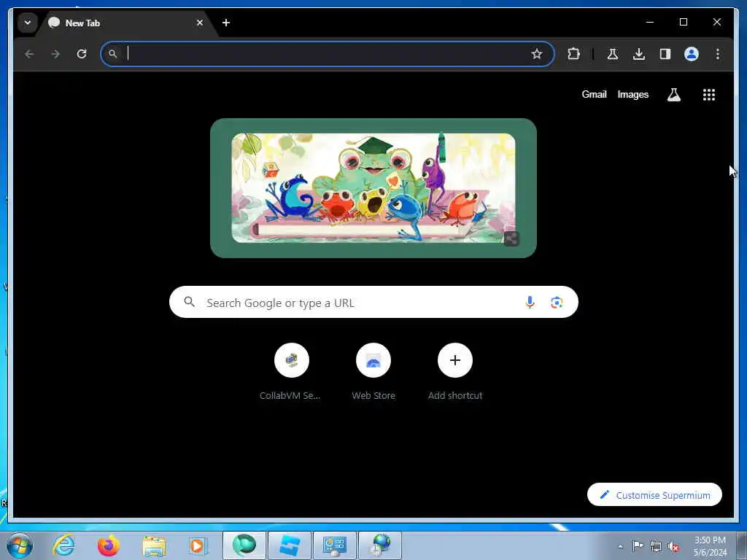The height and width of the screenshot is (560, 747).
Task: Start voice search with the microphone
Action: (x=530, y=303)
